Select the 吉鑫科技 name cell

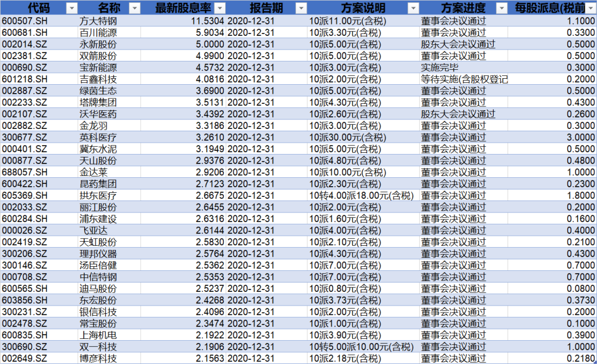click(x=109, y=79)
